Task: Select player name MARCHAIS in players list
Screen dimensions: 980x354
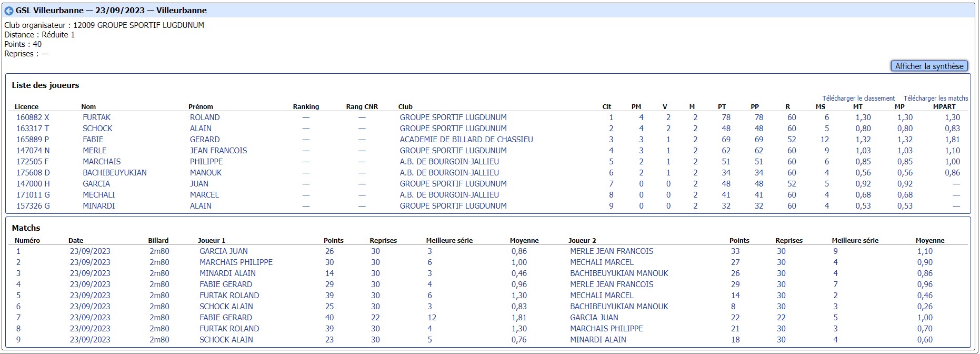Action: pos(102,162)
